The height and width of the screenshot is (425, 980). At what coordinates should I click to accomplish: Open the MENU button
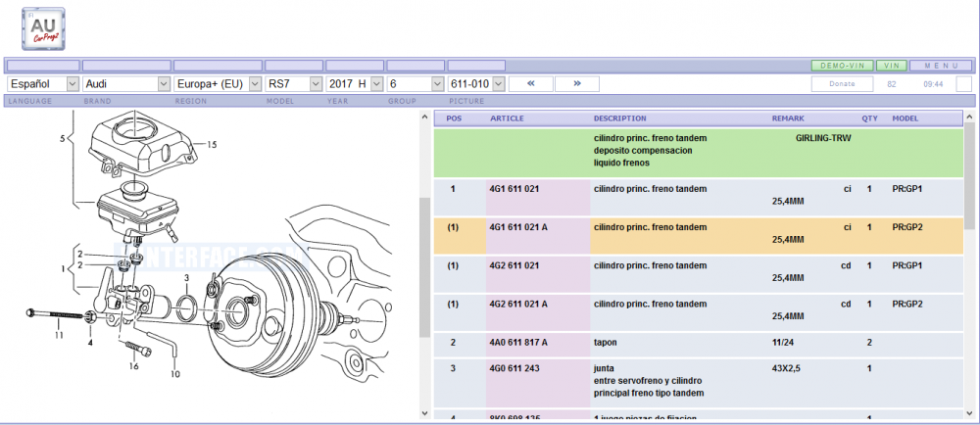[x=941, y=66]
